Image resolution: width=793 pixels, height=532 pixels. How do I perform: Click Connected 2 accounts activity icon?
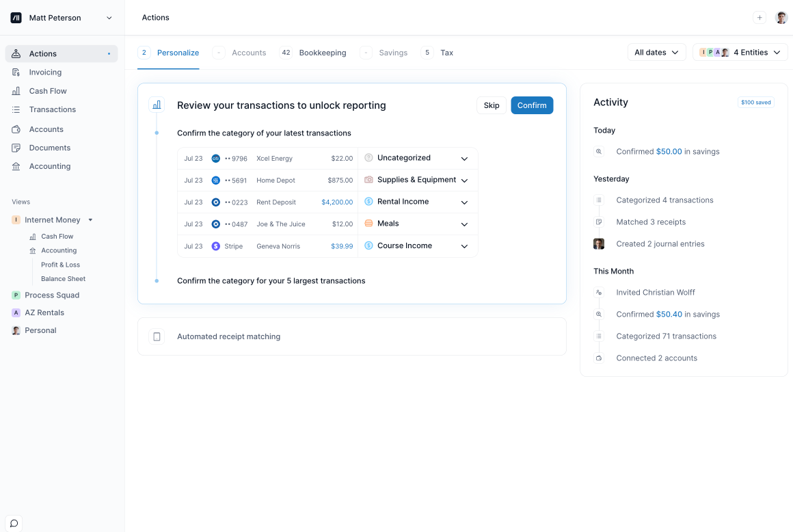coord(599,358)
